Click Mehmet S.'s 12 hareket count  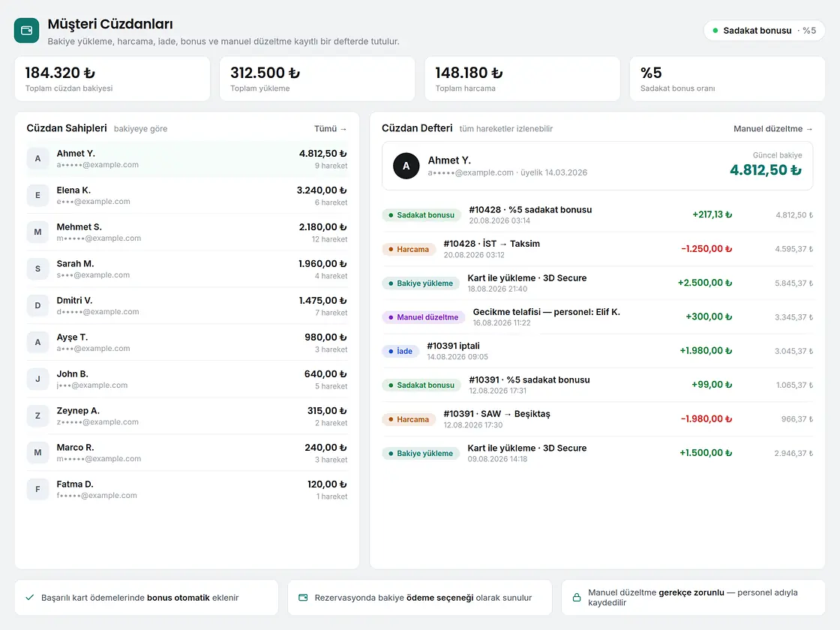pos(329,239)
